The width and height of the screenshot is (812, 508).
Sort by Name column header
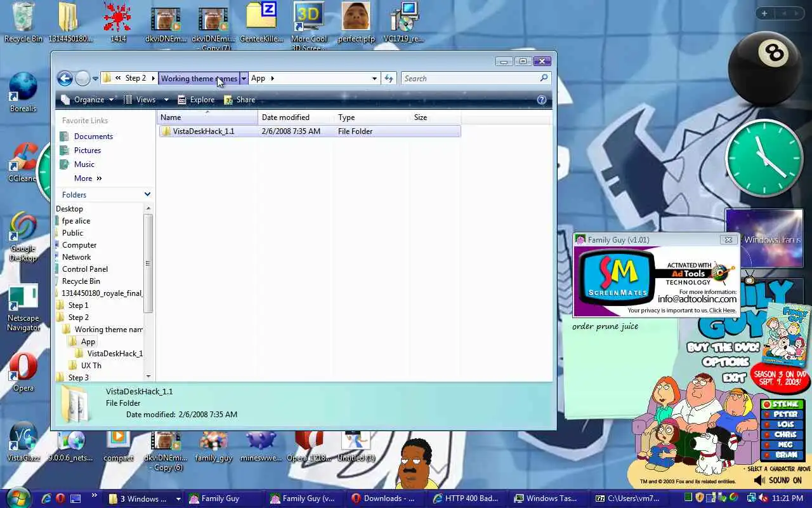coord(207,117)
